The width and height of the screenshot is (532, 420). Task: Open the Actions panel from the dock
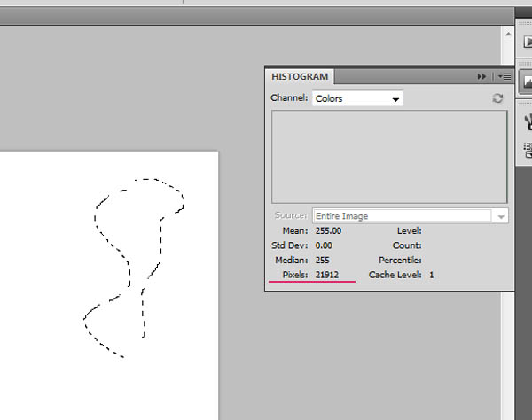[x=526, y=42]
